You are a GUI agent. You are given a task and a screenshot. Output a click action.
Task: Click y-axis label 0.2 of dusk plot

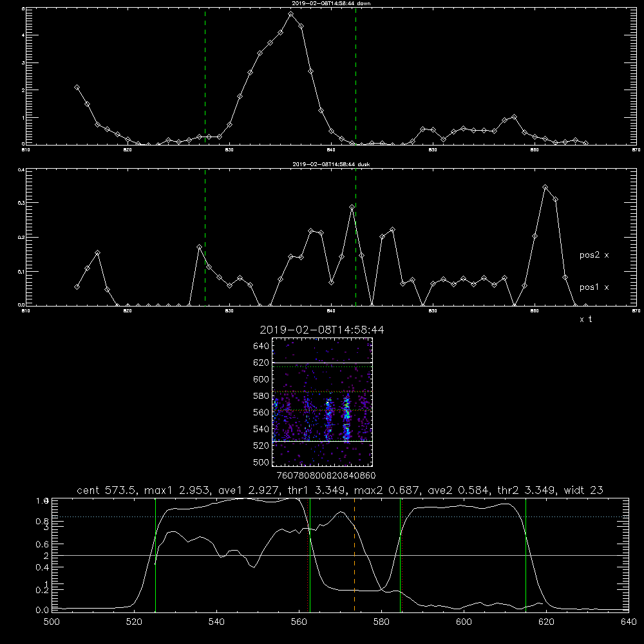click(x=21, y=238)
